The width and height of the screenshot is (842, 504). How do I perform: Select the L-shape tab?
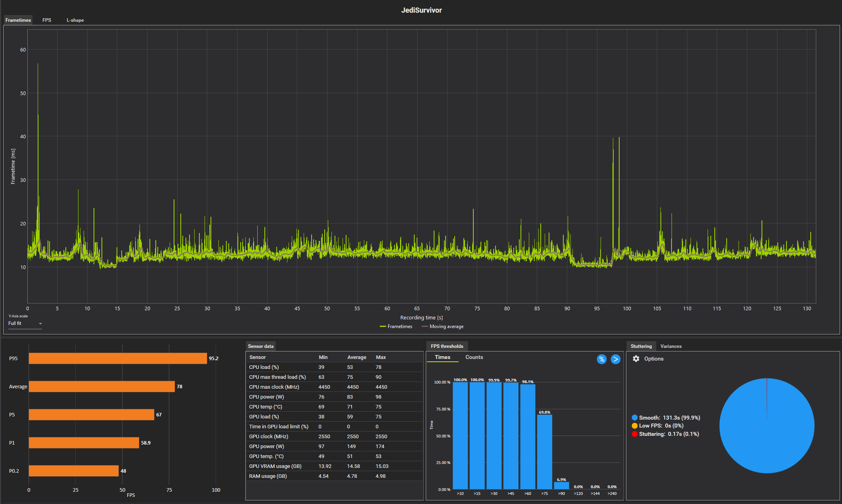pyautogui.click(x=75, y=20)
